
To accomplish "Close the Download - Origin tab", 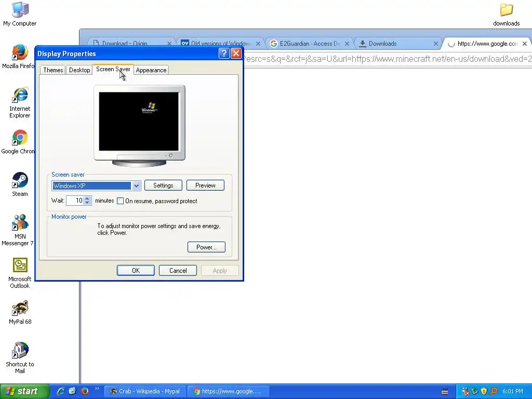I will pos(169,44).
